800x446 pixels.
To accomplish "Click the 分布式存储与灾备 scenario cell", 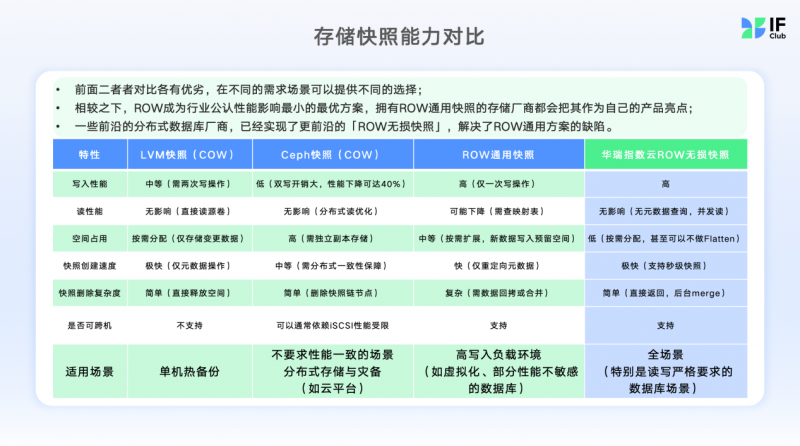I will point(333,371).
